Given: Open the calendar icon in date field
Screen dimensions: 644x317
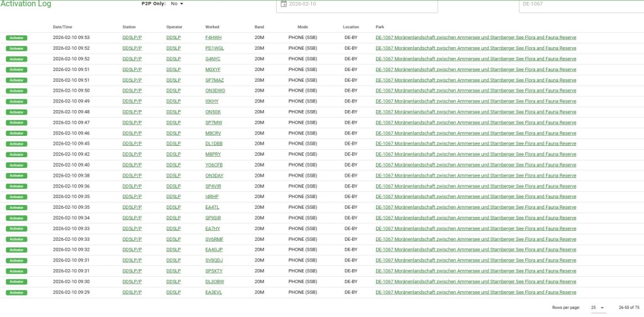Looking at the screenshot, I should coord(284,4).
